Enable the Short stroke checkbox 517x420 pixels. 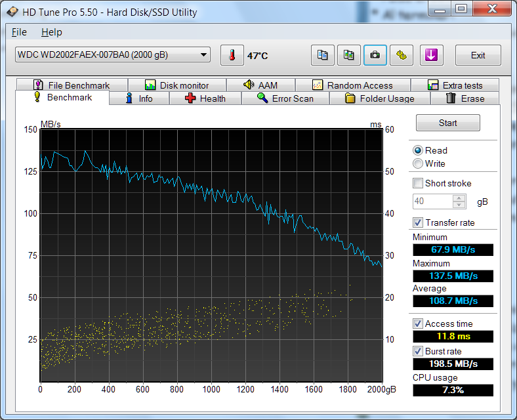418,183
